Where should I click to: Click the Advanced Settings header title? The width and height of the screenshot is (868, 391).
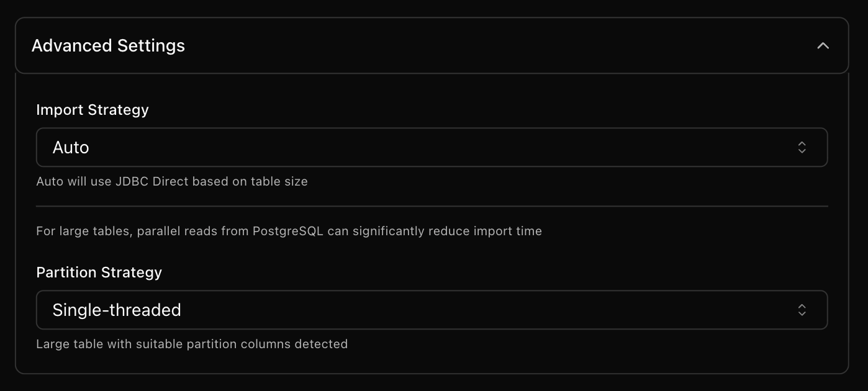click(108, 45)
